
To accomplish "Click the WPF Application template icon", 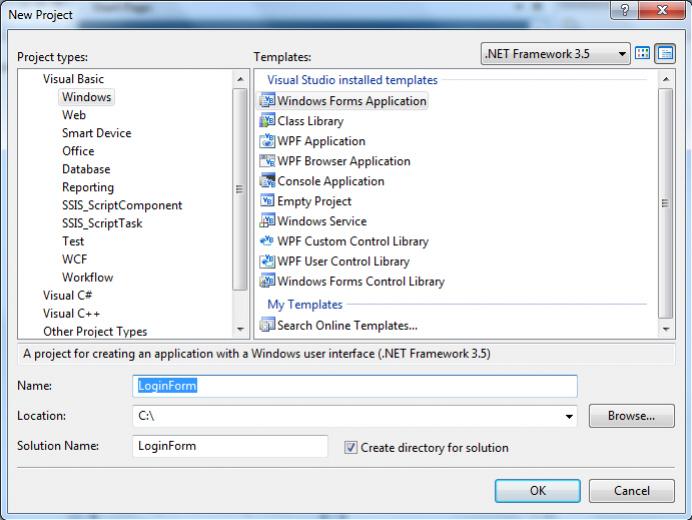I will click(x=267, y=140).
